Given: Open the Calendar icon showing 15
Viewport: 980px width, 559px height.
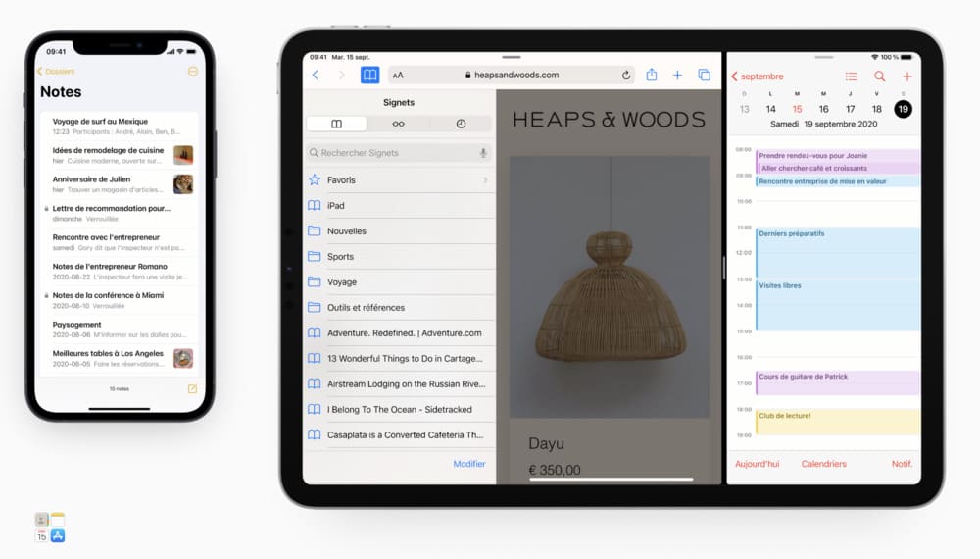Looking at the screenshot, I should pyautogui.click(x=41, y=535).
